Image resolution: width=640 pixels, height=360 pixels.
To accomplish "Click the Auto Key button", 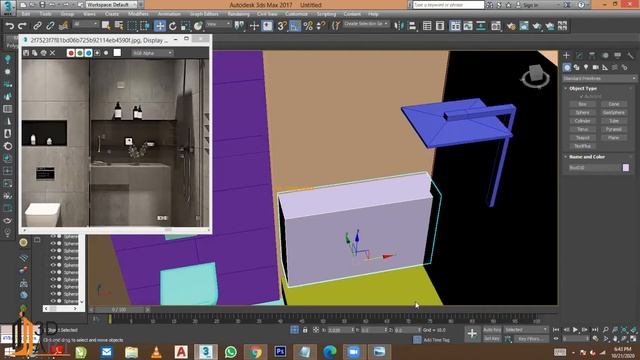I will tap(492, 330).
